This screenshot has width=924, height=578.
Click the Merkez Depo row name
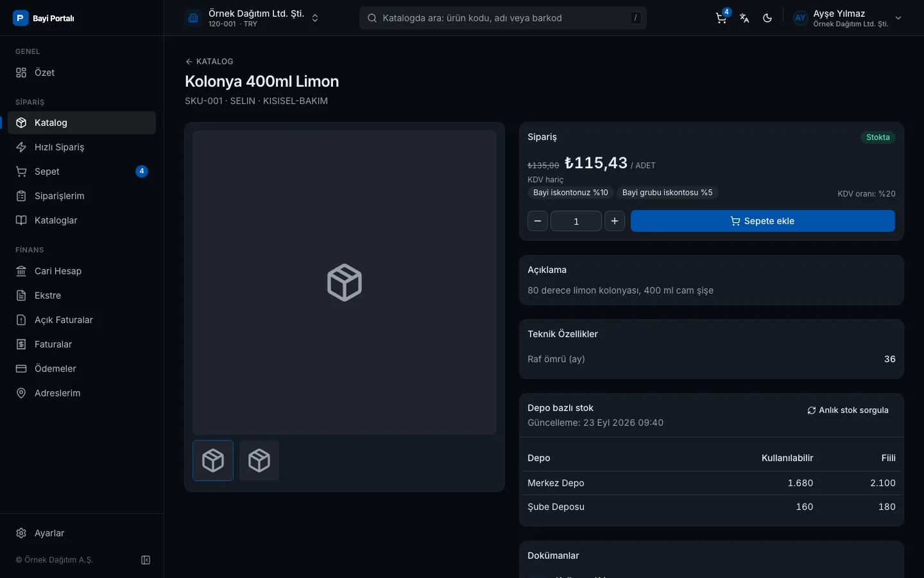(x=556, y=483)
